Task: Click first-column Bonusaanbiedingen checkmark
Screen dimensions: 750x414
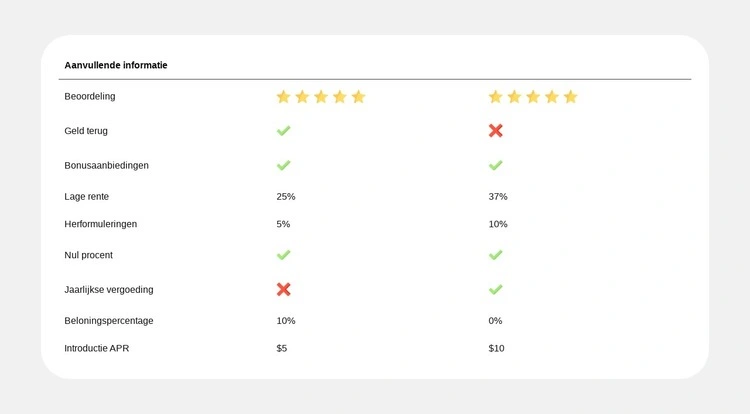Action: [x=283, y=165]
